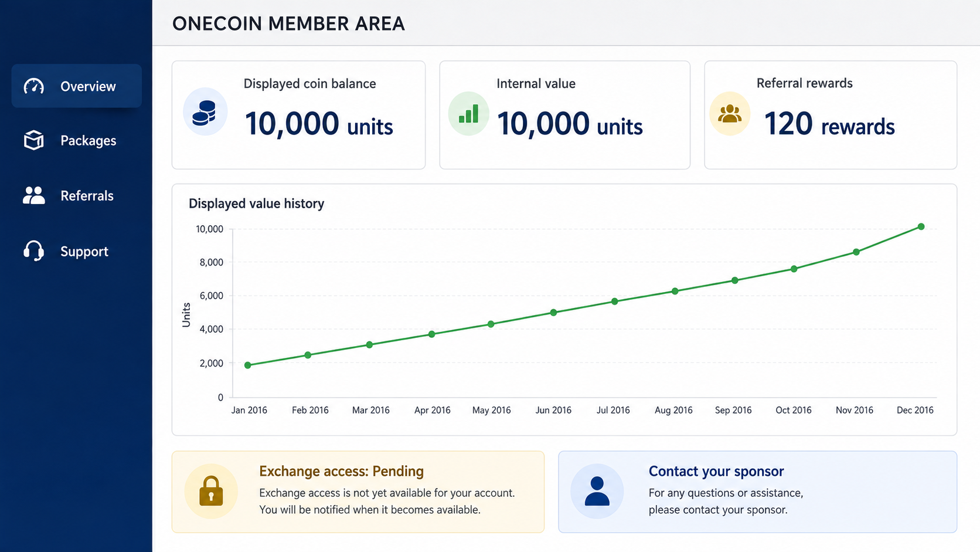Image resolution: width=980 pixels, height=552 pixels.
Task: Click the '8,000' y-axis tick label
Action: [211, 262]
